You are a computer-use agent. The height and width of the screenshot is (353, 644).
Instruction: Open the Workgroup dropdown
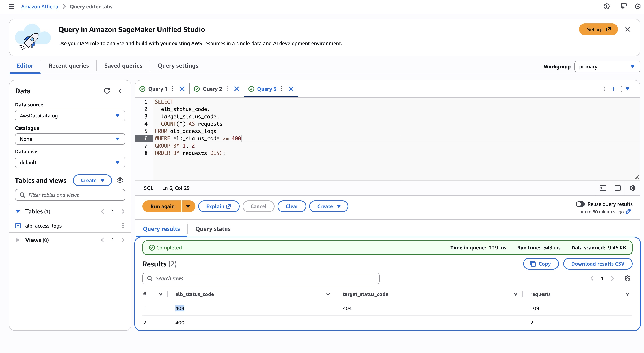coord(607,67)
